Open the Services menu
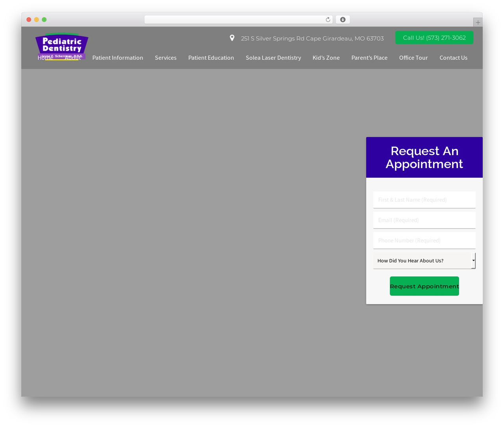 [x=166, y=58]
